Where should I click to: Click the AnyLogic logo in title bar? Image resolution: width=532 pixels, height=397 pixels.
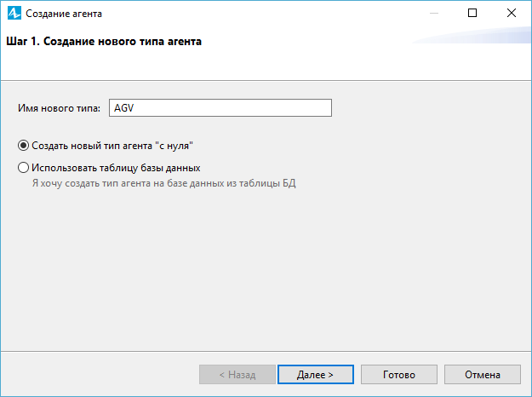(14, 13)
